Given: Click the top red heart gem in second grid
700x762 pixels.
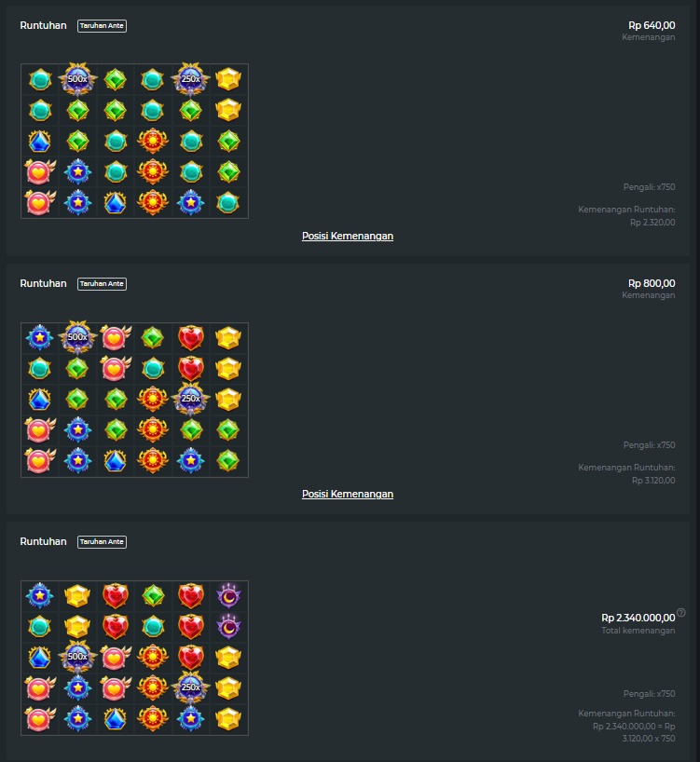Looking at the screenshot, I should [190, 338].
